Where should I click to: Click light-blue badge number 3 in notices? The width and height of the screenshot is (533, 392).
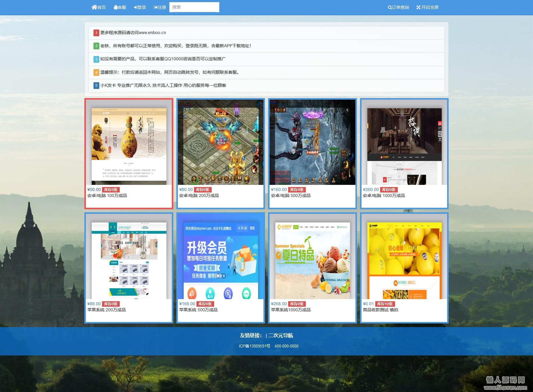click(x=96, y=59)
